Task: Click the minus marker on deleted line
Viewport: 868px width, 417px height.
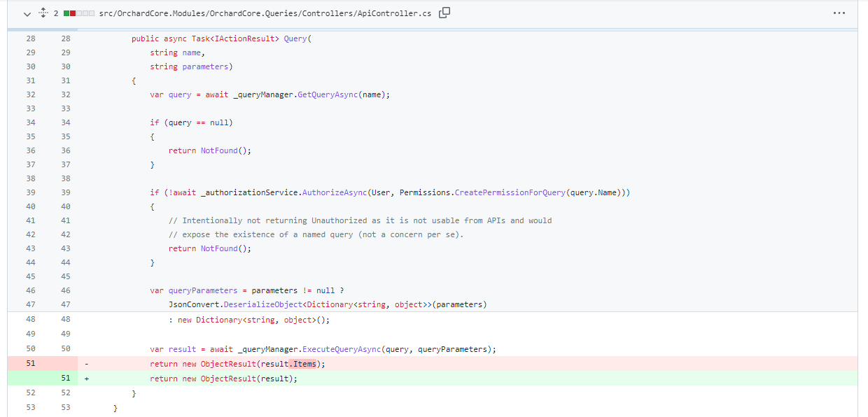Action: click(x=86, y=363)
